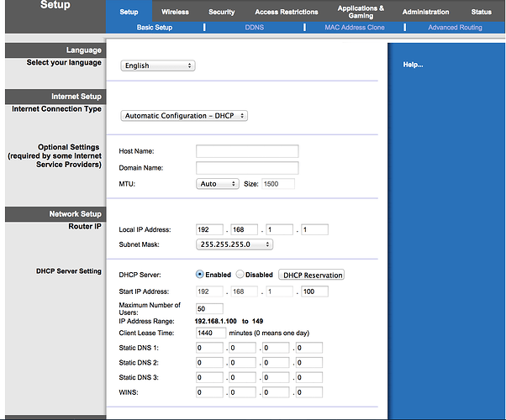This screenshot has height=420, width=506.
Task: Click WINS last octet field
Action: 309,392
